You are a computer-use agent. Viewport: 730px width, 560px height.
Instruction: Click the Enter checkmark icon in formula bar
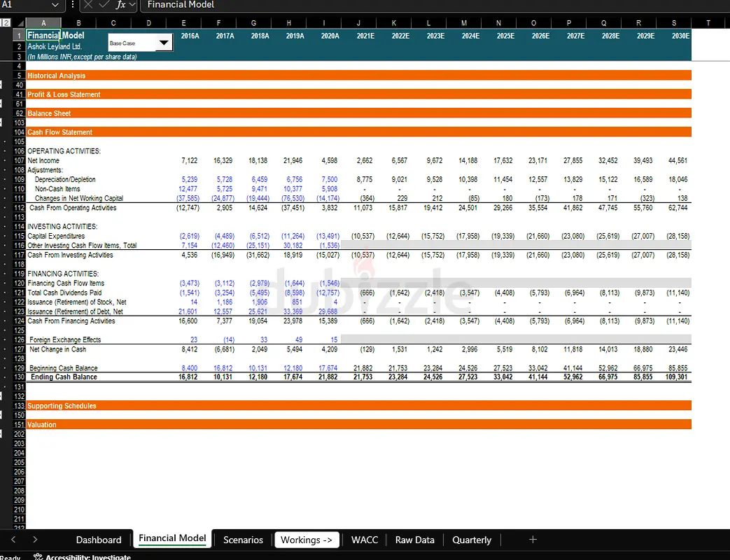tap(104, 5)
